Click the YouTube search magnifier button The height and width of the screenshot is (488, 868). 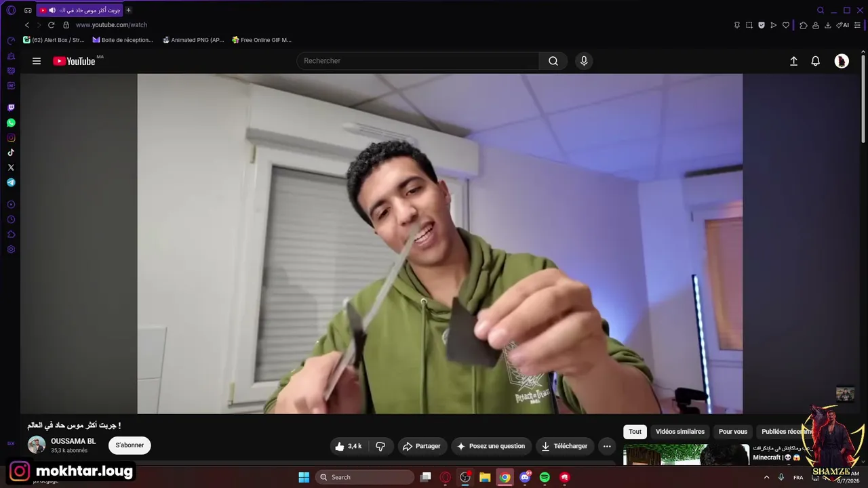(553, 61)
